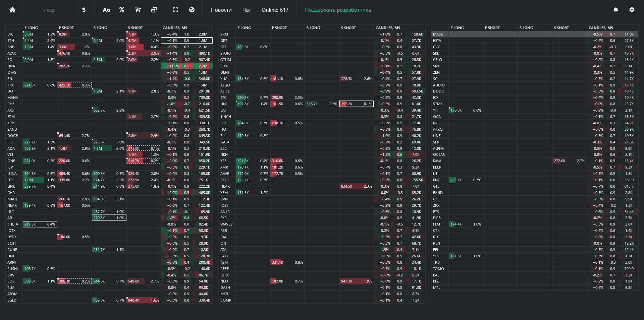Click LINA's +11.2% candle value
The width and height of the screenshot is (644, 320).
click(173, 66)
